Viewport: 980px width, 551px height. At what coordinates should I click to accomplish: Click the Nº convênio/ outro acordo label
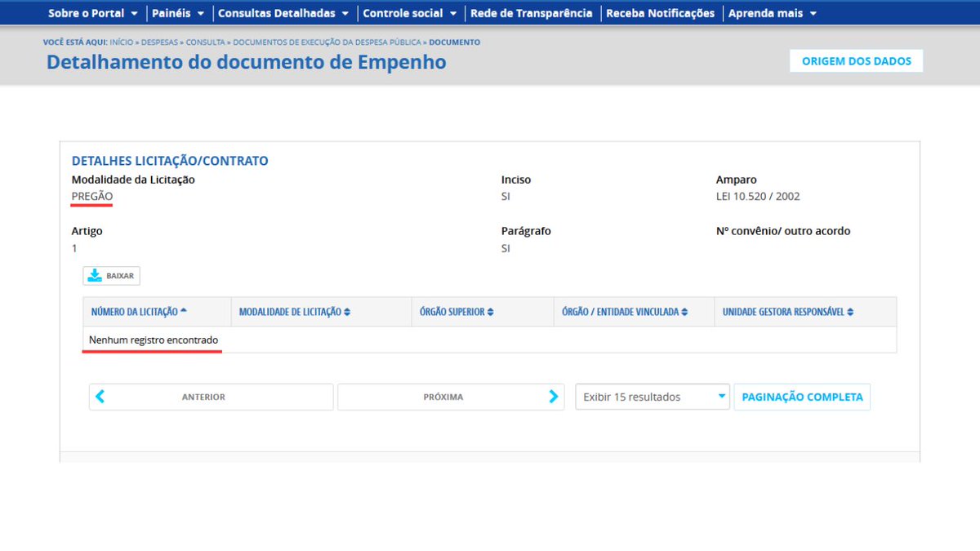click(783, 231)
